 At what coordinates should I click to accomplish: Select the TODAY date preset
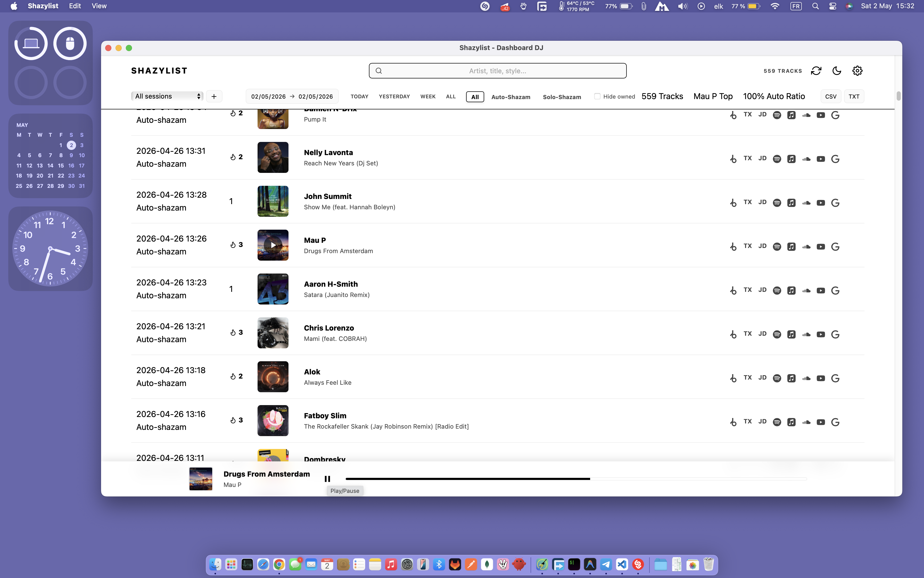pyautogui.click(x=359, y=96)
